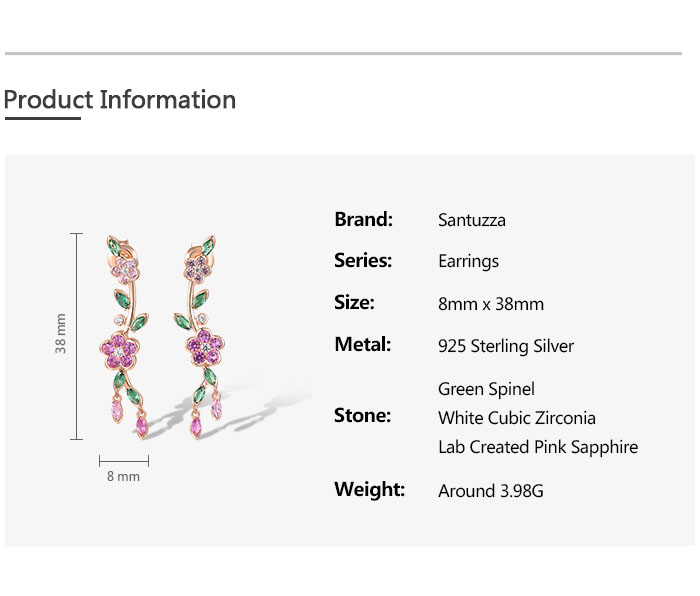Select the Weight label
The width and height of the screenshot is (700, 596).
(369, 490)
